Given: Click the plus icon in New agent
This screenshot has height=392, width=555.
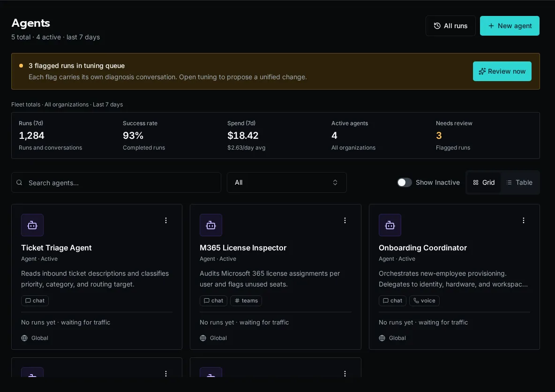Looking at the screenshot, I should pyautogui.click(x=491, y=26).
